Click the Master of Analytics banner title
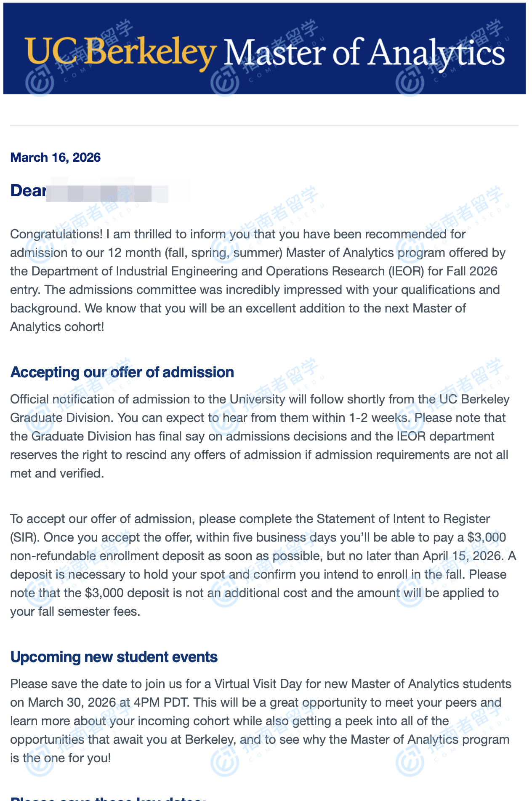This screenshot has width=532, height=801. pos(364,53)
